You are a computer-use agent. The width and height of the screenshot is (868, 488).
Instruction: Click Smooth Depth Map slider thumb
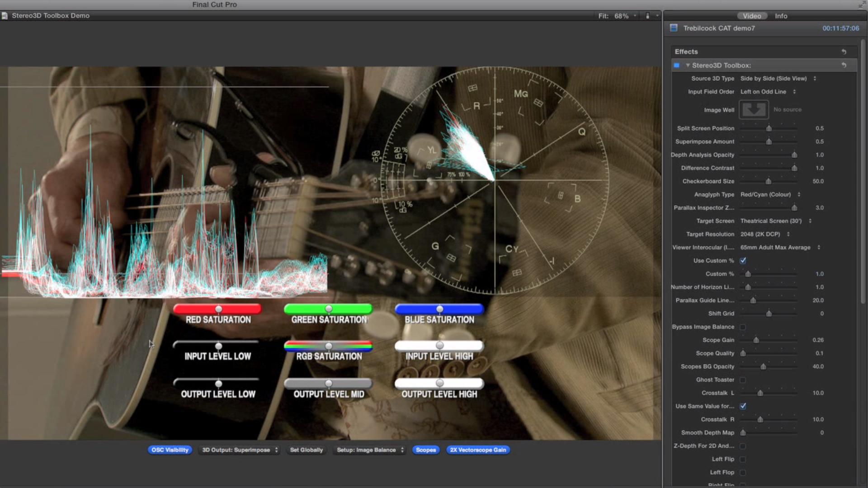(x=743, y=433)
